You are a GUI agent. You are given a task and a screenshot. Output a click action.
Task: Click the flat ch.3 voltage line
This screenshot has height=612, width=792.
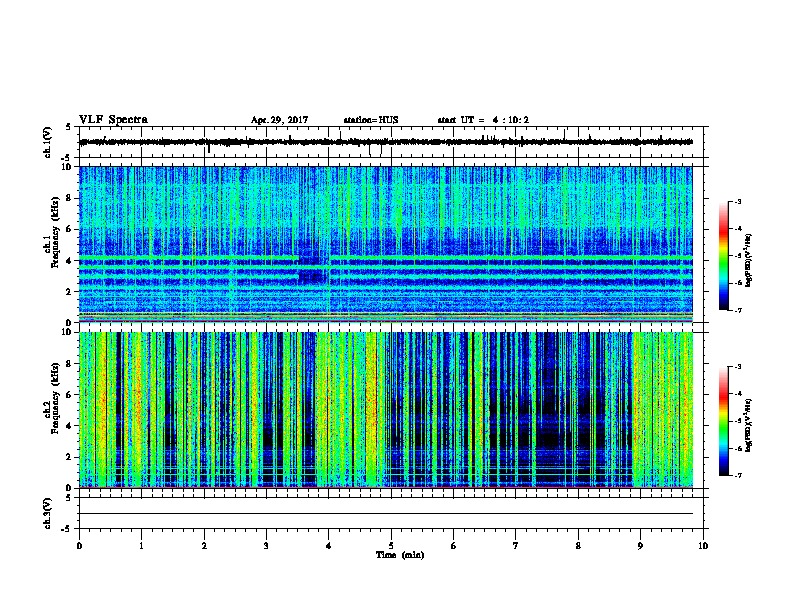click(386, 514)
